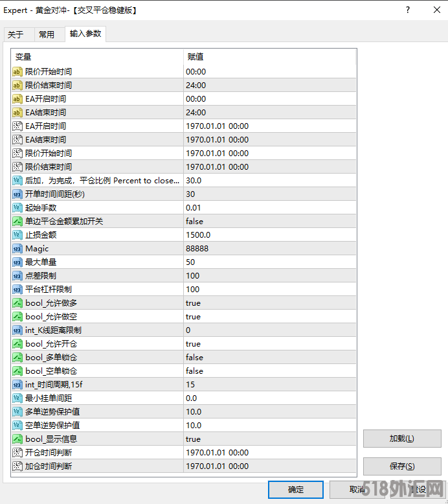Screen dimensions: 448x504
Task: Open the bool_允许做空 value dropdown
Action: click(x=269, y=317)
